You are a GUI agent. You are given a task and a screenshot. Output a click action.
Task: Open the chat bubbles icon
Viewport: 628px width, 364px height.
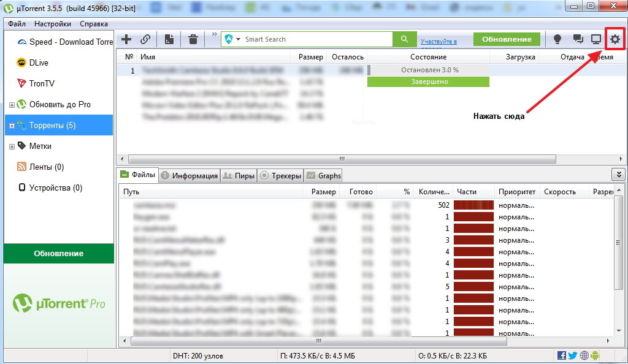(578, 39)
